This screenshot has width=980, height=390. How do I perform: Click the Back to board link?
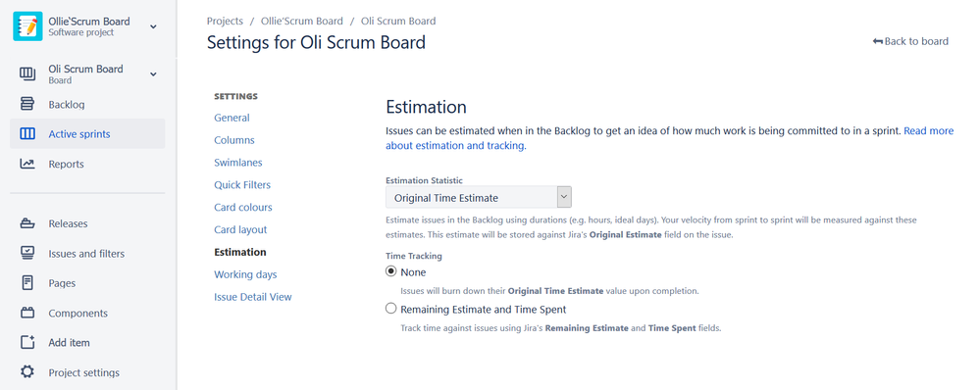[x=910, y=41]
